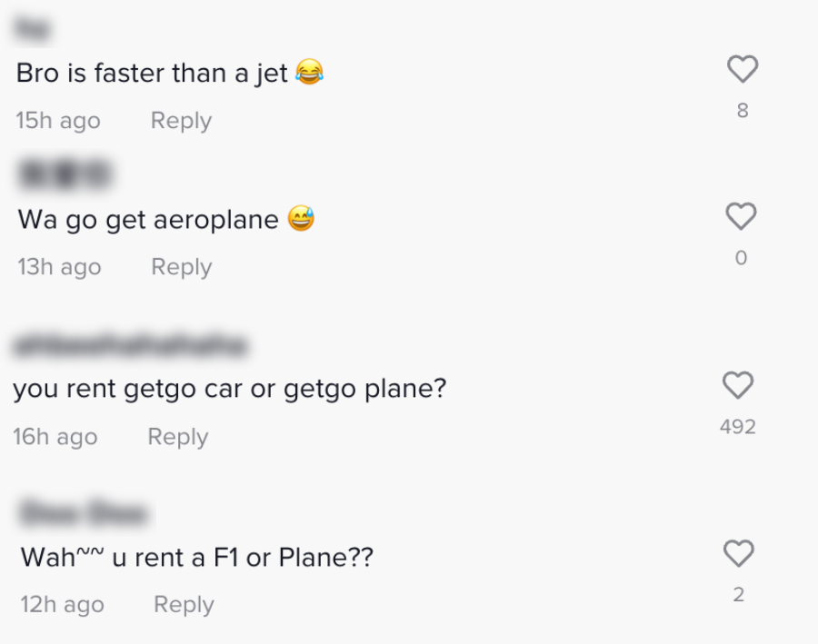Open profile name above "Wa go get aeroplane"
Viewport: 818px width, 644px height.
pos(64,173)
